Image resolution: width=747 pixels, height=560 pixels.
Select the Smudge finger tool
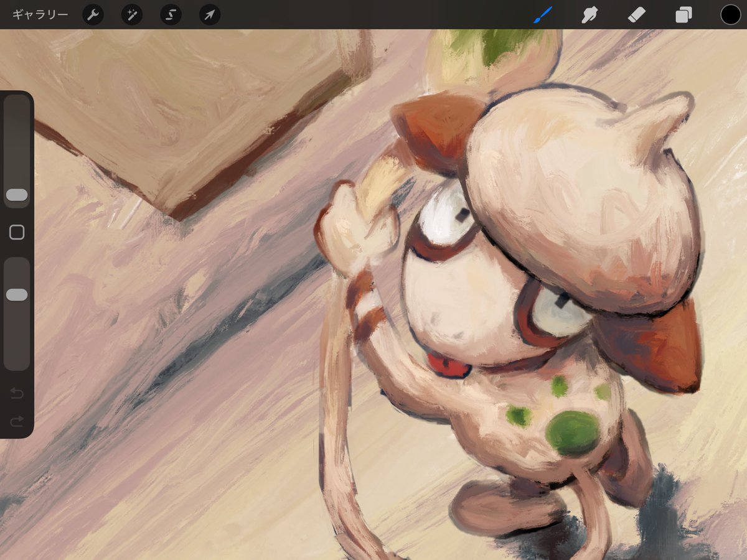589,14
